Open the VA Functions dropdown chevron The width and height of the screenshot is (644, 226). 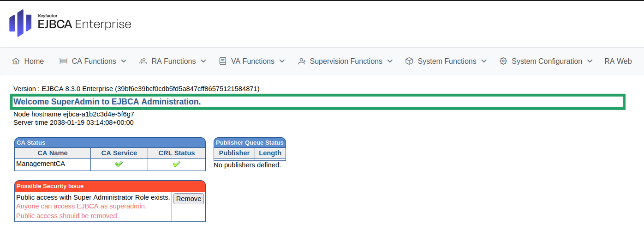click(282, 61)
